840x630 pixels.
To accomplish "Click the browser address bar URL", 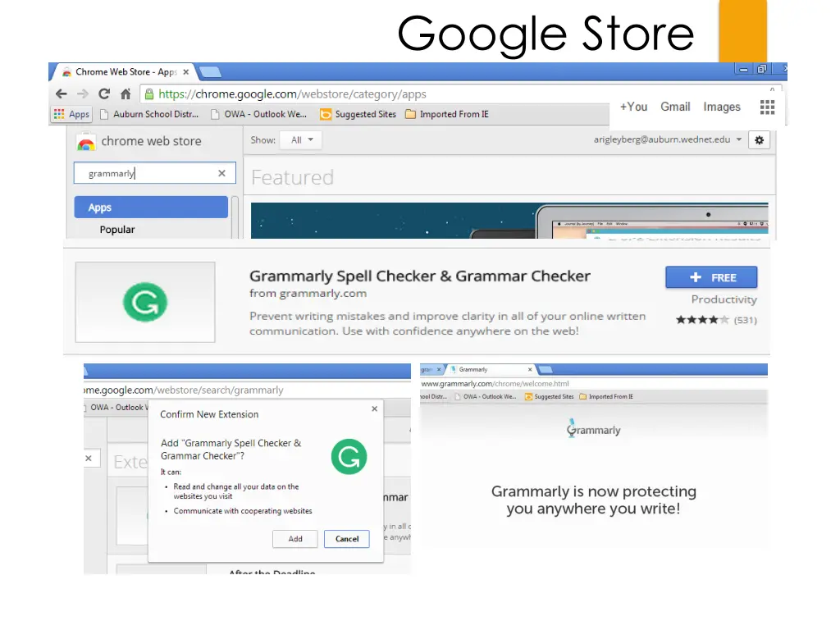I will [x=293, y=94].
